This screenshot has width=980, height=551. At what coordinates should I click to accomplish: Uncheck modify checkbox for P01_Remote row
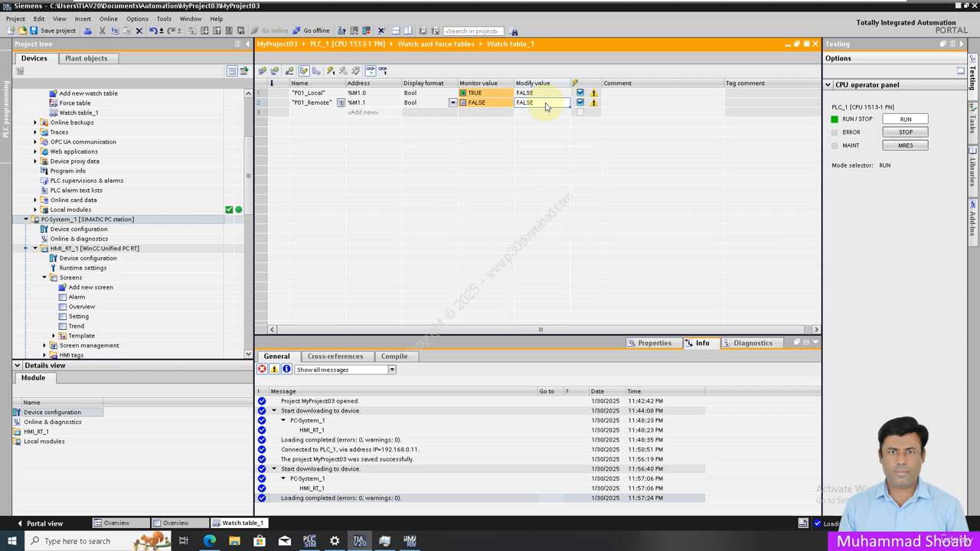click(x=580, y=103)
